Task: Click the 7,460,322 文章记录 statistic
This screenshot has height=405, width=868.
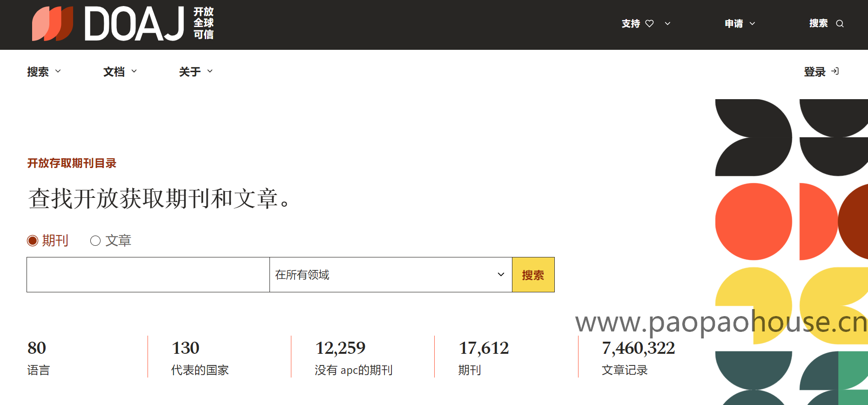Action: (639, 358)
